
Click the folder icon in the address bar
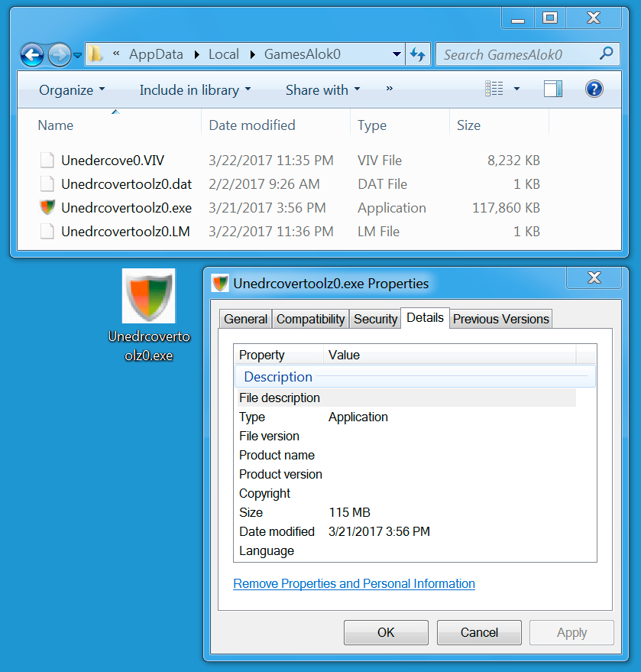pyautogui.click(x=95, y=54)
